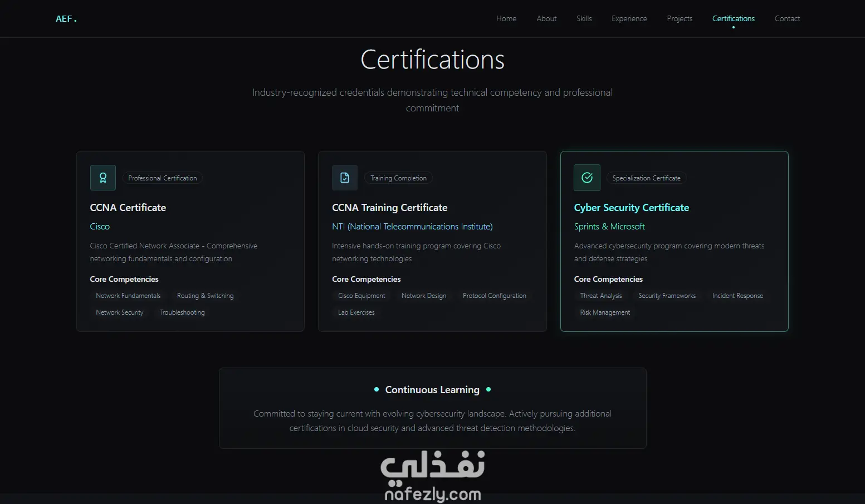Click the Specialization Certificate badge
Viewport: 865px width, 504px height.
point(647,178)
